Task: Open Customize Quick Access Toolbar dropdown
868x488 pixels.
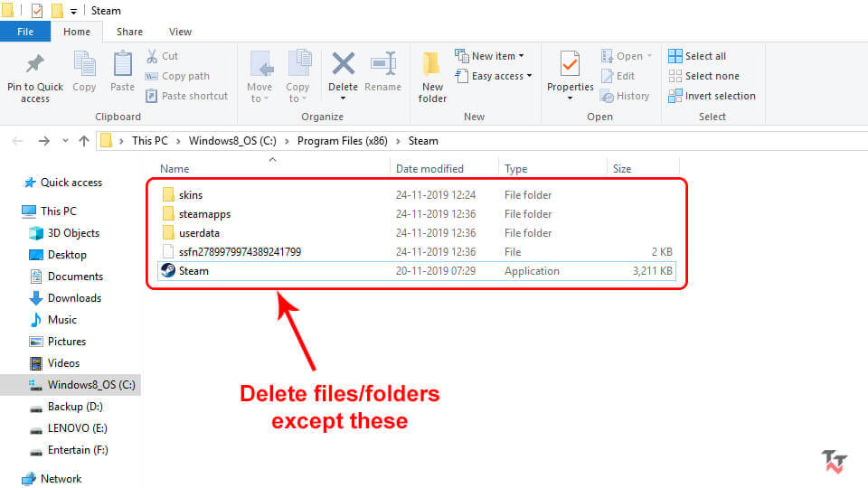Action: tap(73, 11)
